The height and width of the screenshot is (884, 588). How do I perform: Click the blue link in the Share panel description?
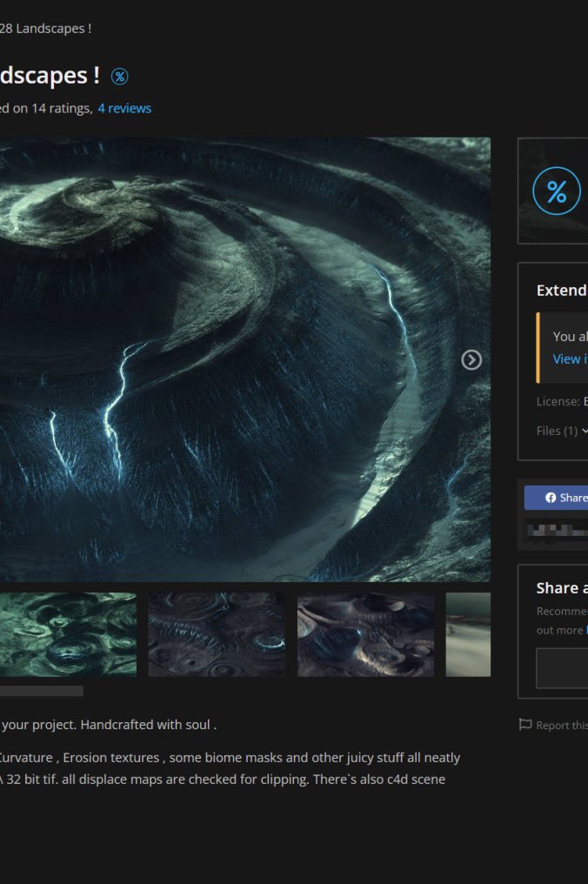click(586, 630)
